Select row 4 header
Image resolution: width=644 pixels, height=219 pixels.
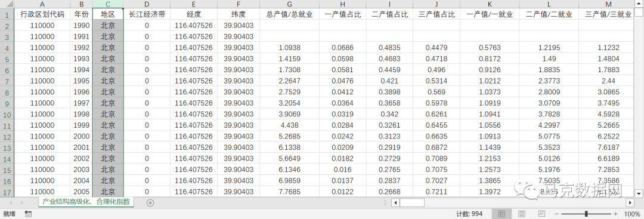(7, 48)
